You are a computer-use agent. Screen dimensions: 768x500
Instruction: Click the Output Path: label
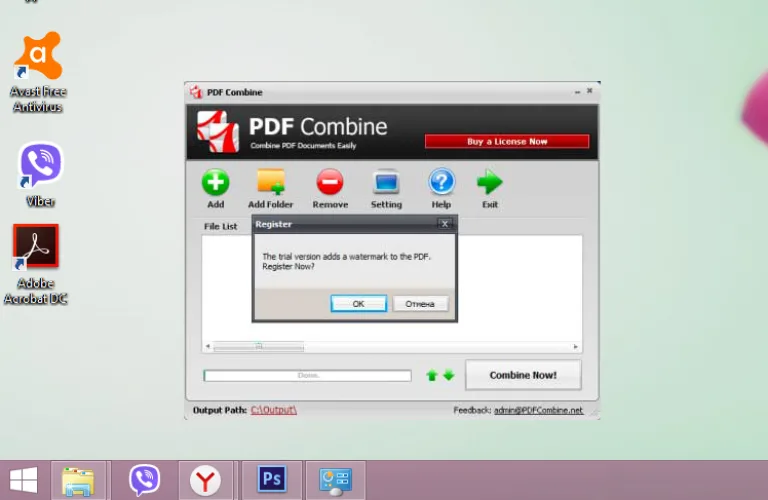[220, 410]
